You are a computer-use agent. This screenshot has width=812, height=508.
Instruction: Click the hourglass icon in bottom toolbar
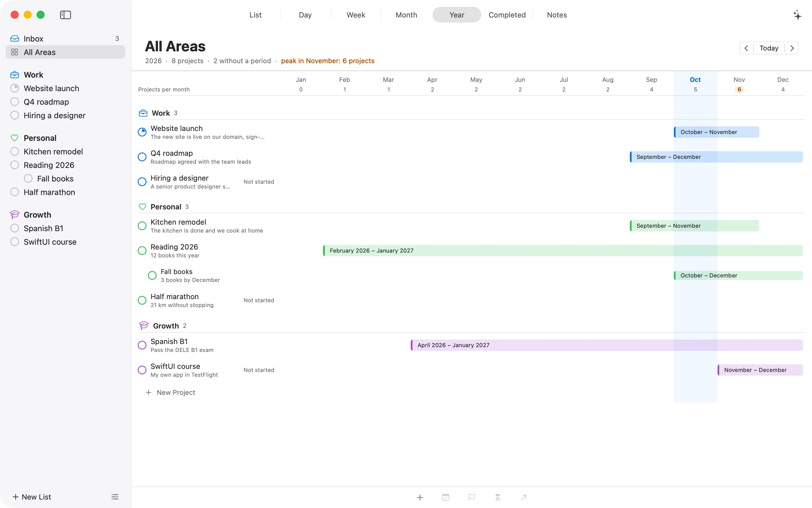coord(498,497)
